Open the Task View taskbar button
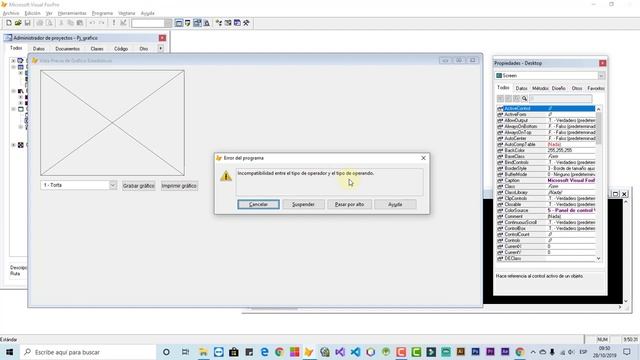The width and height of the screenshot is (640, 360). pos(185,352)
